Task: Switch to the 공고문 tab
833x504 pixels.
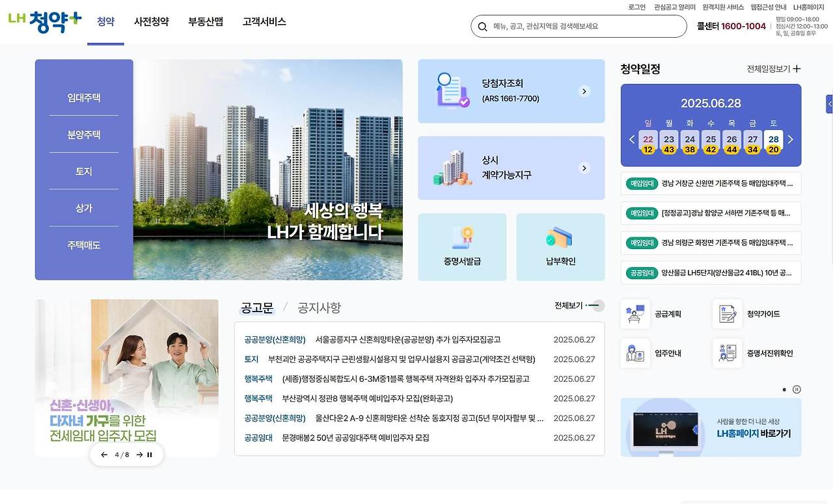Action: click(x=257, y=308)
